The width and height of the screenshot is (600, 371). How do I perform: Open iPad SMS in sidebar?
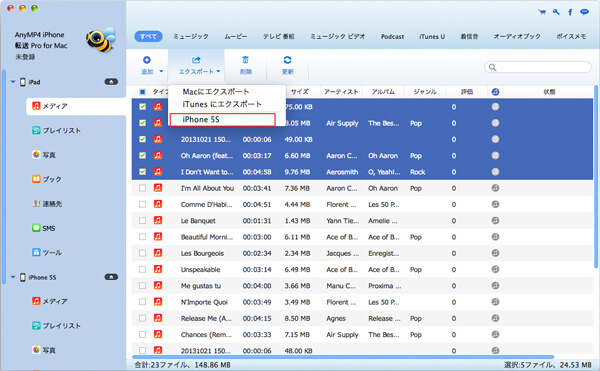point(44,228)
